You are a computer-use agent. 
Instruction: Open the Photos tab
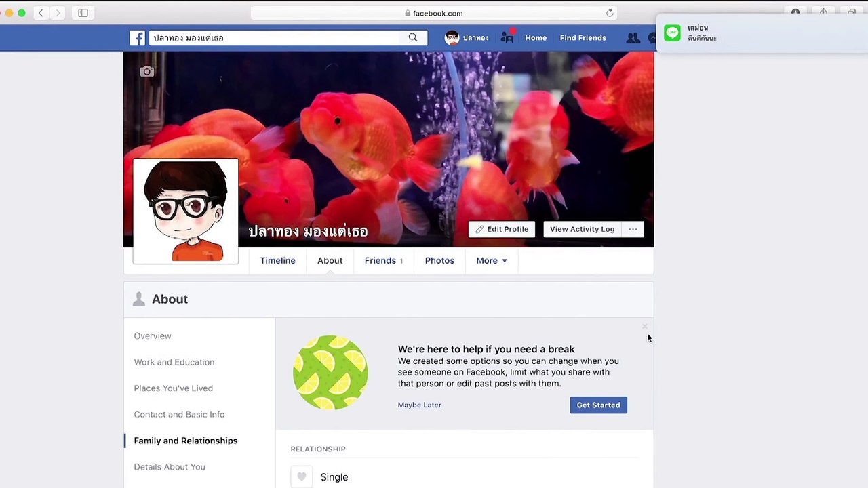tap(439, 260)
